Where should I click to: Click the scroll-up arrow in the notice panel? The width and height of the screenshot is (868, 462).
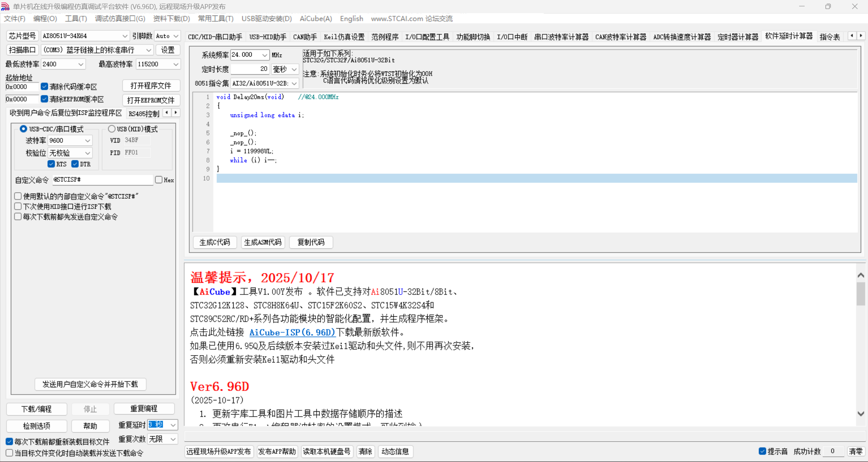pos(861,275)
